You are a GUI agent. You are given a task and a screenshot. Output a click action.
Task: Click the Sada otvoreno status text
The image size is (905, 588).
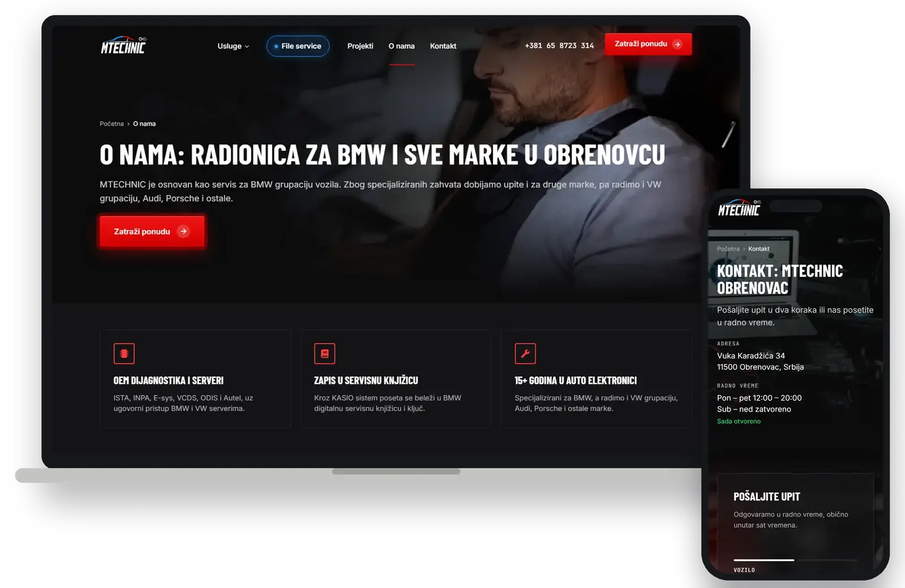click(x=739, y=421)
